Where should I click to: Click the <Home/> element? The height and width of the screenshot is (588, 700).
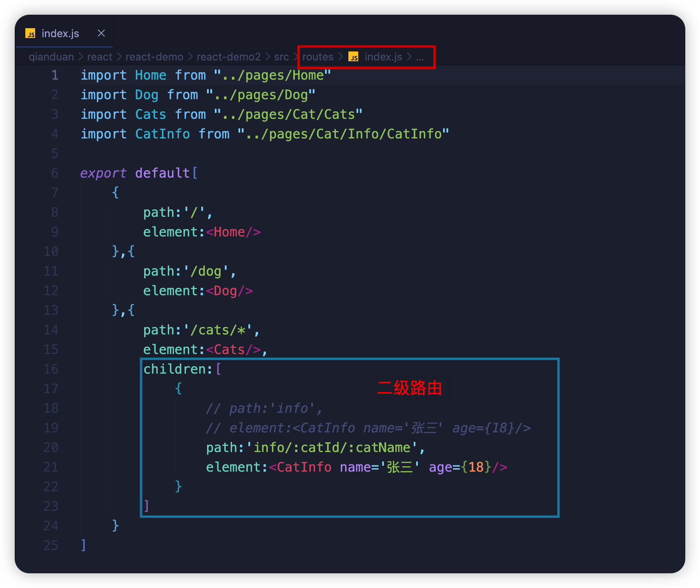[233, 232]
